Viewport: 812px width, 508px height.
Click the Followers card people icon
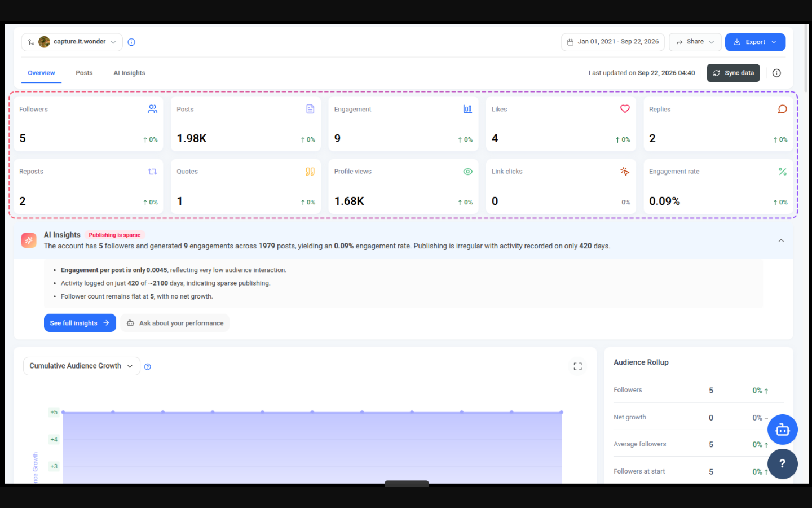pyautogui.click(x=152, y=109)
